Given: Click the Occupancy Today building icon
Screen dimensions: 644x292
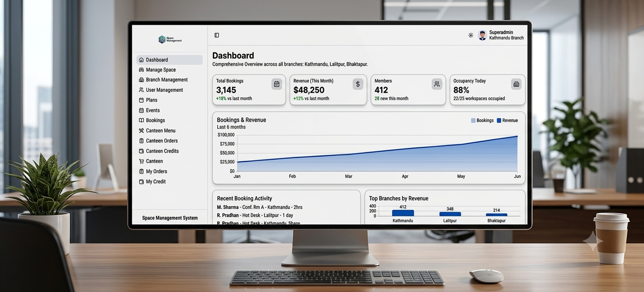Looking at the screenshot, I should (x=516, y=84).
